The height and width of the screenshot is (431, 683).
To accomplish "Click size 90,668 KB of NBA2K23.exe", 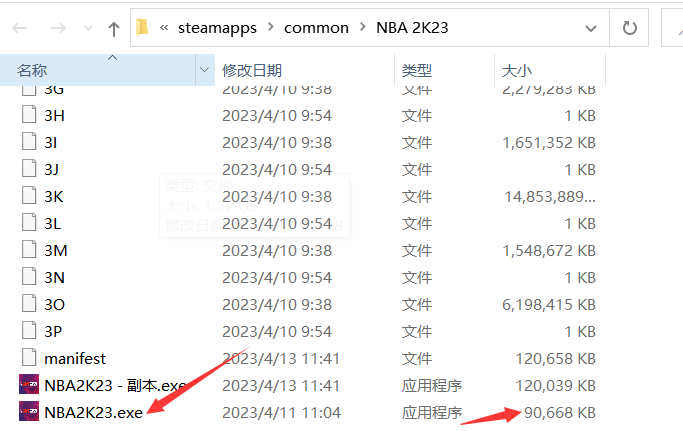I will 560,413.
